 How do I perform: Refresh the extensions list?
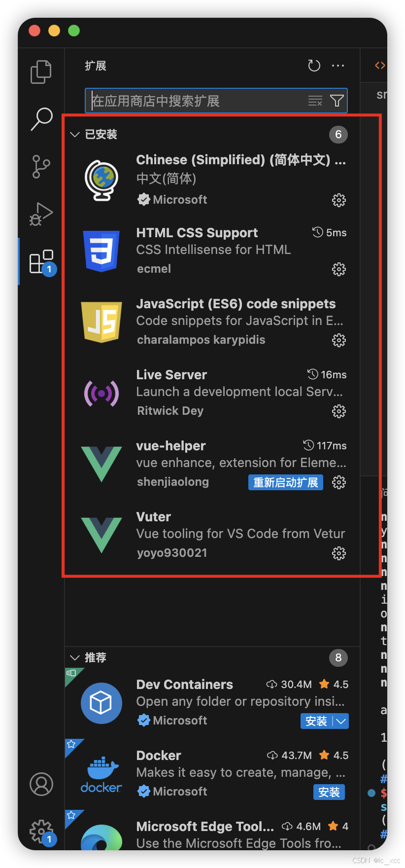point(314,66)
